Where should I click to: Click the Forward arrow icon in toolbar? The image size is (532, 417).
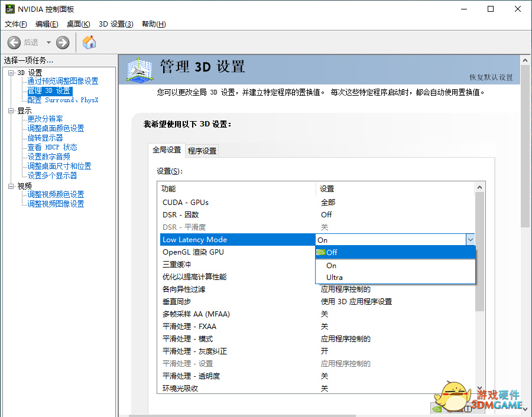click(x=63, y=43)
